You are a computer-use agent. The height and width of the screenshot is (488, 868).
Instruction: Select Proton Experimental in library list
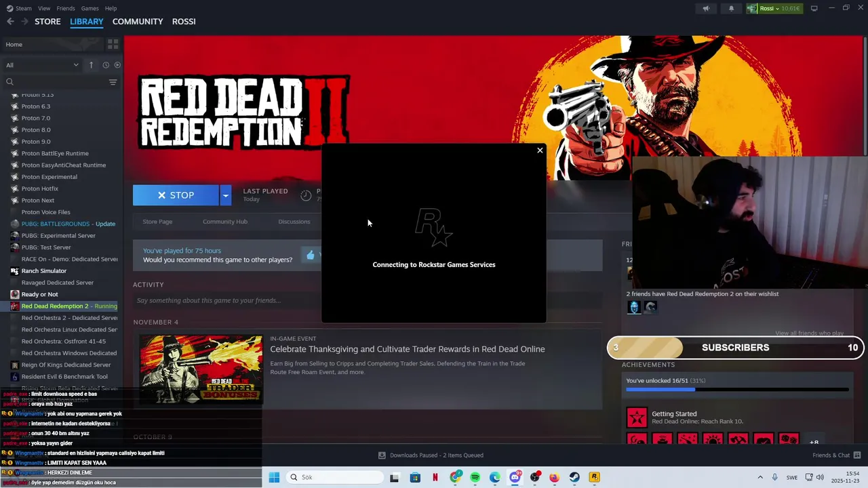49,177
